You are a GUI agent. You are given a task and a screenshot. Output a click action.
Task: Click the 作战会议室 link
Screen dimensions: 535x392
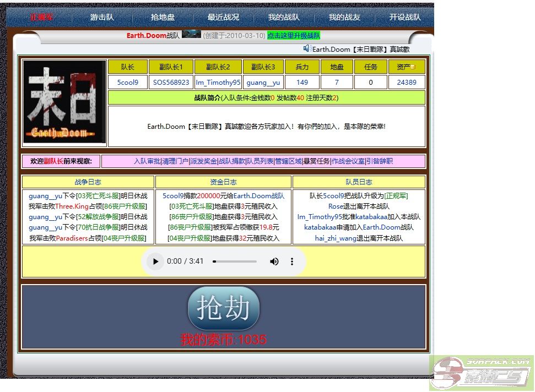point(348,161)
